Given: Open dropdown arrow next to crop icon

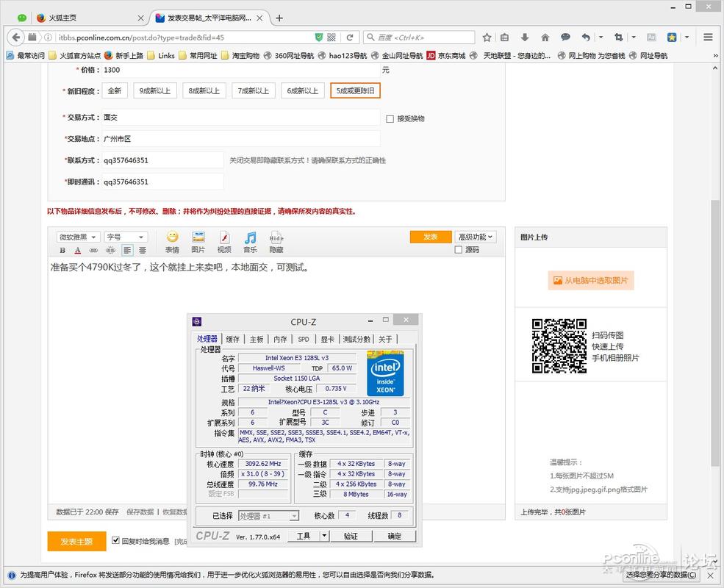Looking at the screenshot, I should pos(634,37).
